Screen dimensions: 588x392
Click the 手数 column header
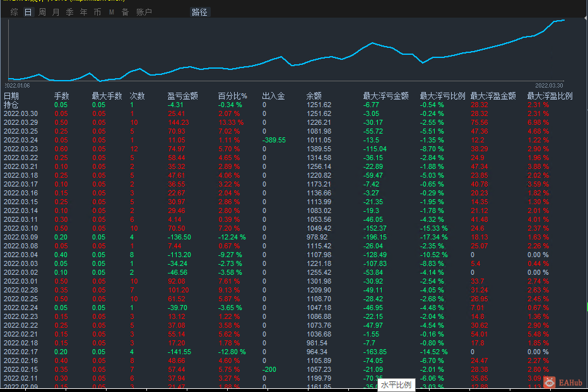point(61,96)
